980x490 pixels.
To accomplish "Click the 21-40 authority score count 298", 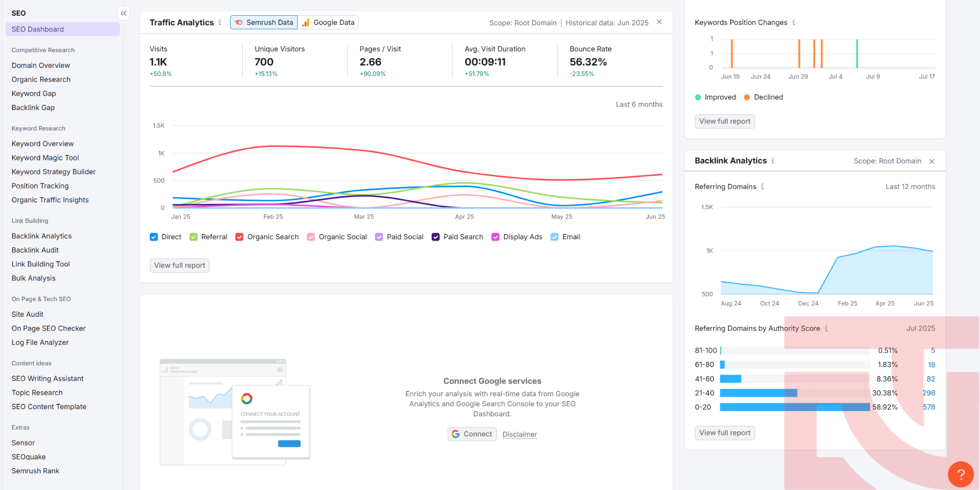I will point(929,393).
